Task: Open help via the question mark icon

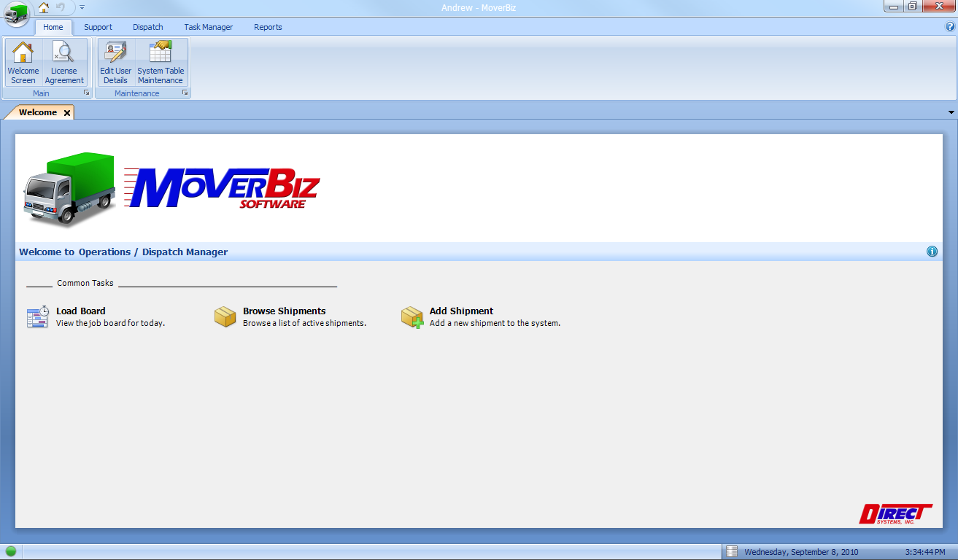Action: point(950,26)
